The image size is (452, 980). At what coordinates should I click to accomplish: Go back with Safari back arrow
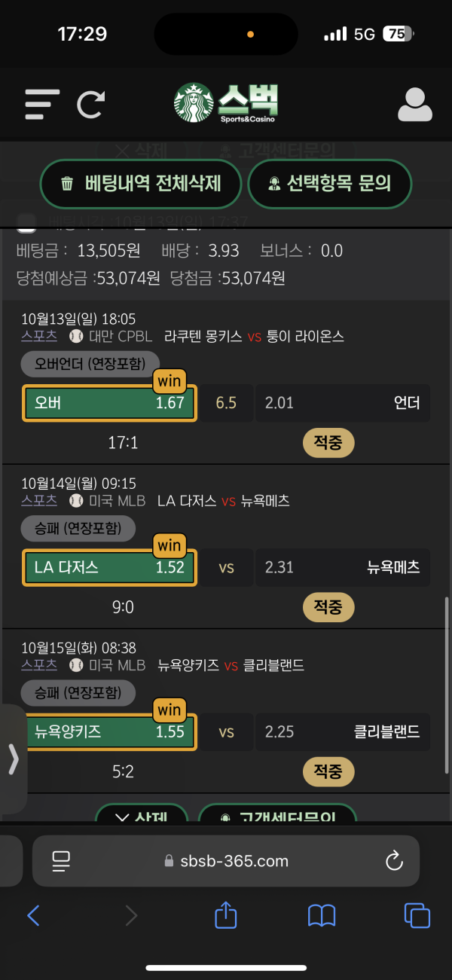tap(33, 915)
